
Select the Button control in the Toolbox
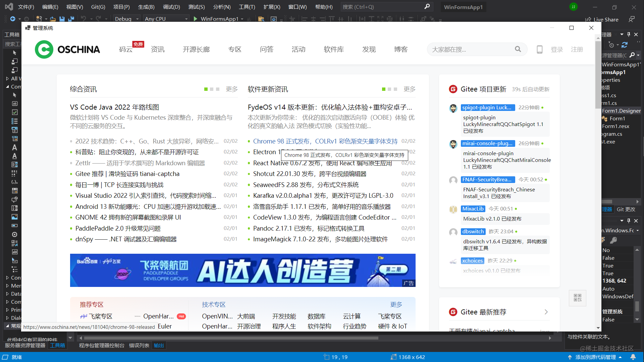point(14,103)
